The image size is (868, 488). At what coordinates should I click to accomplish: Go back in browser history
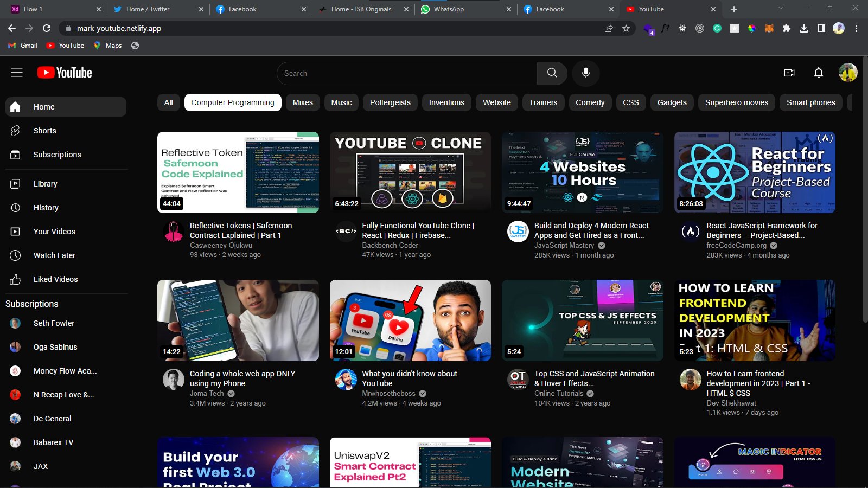pyautogui.click(x=12, y=28)
